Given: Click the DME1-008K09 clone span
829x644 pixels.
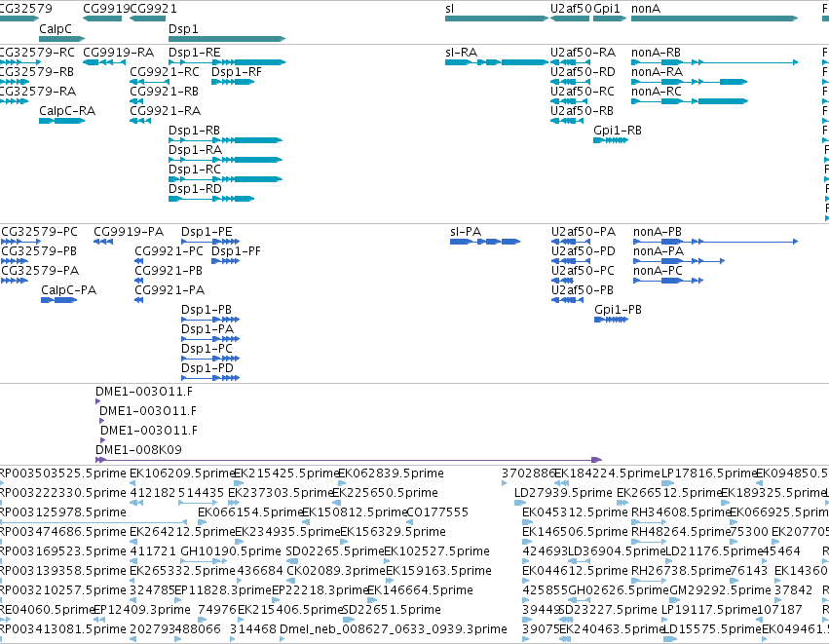Looking at the screenshot, I should click(349, 460).
